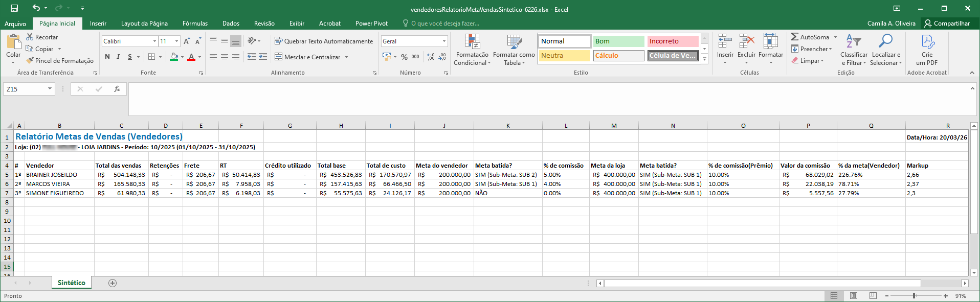Toggle Quebrar Texto Automaticamente
Viewport: 980px width, 302px height.
pyautogui.click(x=323, y=41)
